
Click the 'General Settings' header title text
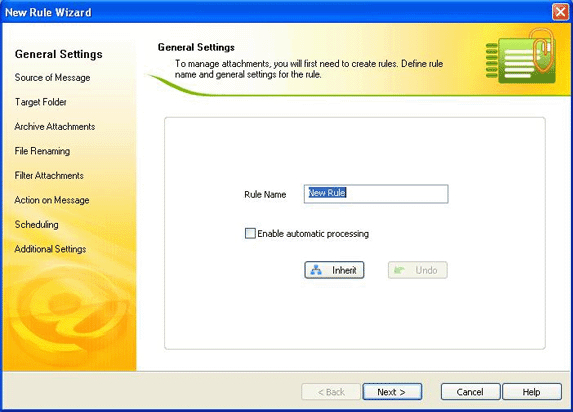196,48
